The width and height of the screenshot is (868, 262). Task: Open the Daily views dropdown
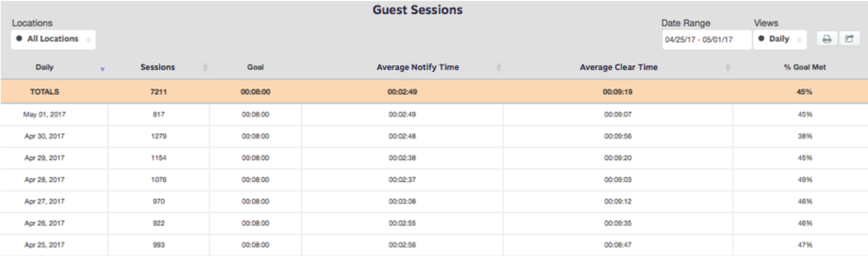pyautogui.click(x=780, y=39)
